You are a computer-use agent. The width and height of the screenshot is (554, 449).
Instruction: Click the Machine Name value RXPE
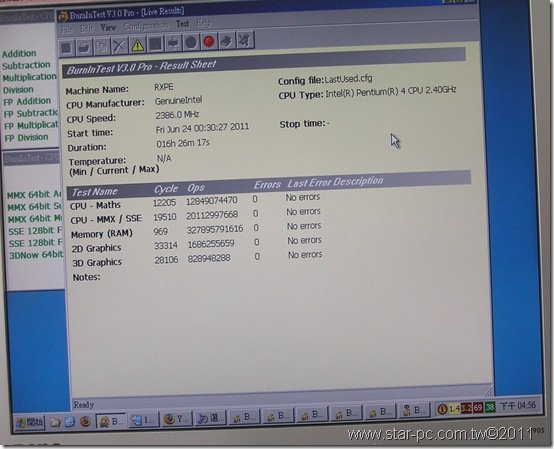164,87
